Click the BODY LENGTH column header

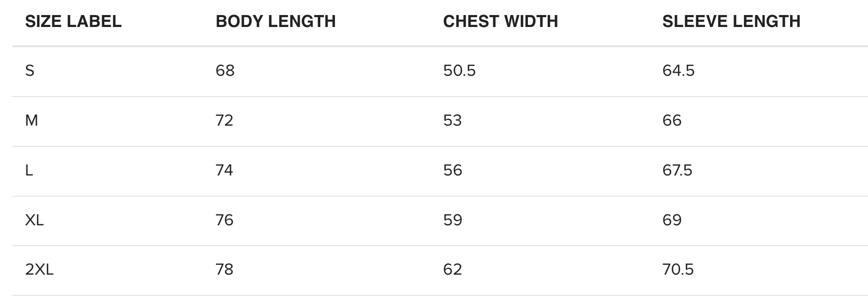point(276,21)
